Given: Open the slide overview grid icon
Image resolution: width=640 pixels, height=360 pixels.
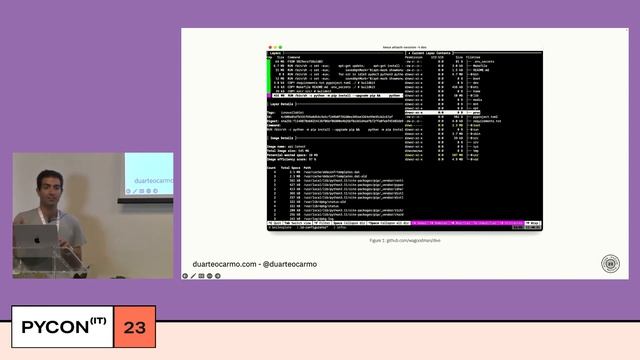Looking at the screenshot, I should 202,276.
